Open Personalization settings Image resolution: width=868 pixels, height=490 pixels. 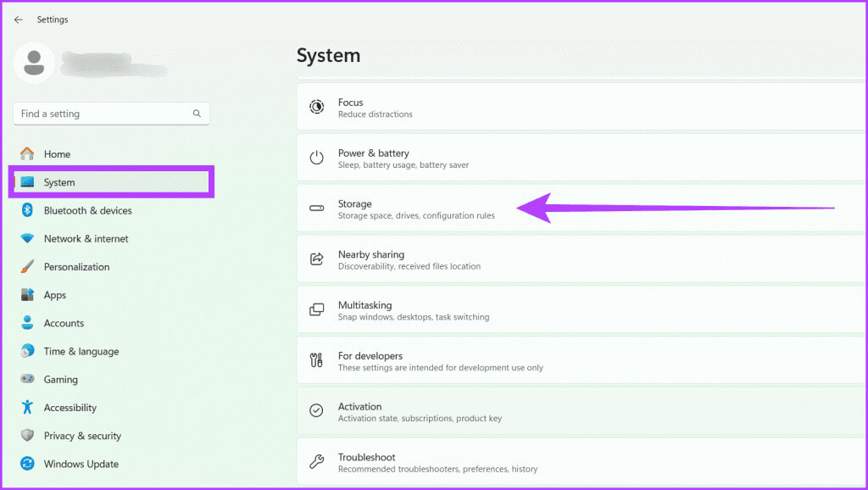tap(111, 267)
